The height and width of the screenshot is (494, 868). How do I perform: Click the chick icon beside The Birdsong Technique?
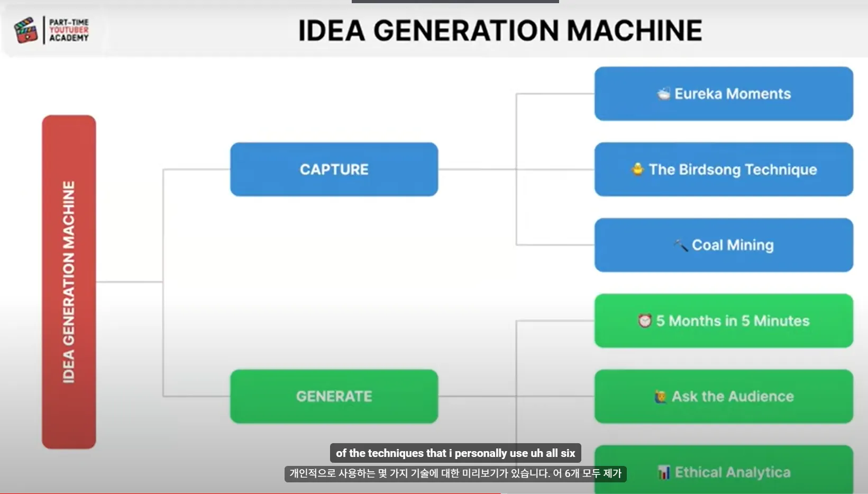point(637,169)
